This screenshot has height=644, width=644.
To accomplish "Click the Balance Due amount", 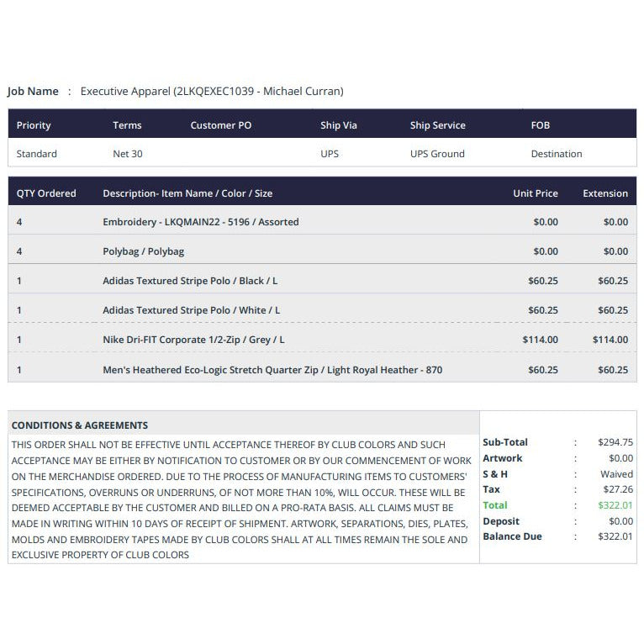I will 615,536.
